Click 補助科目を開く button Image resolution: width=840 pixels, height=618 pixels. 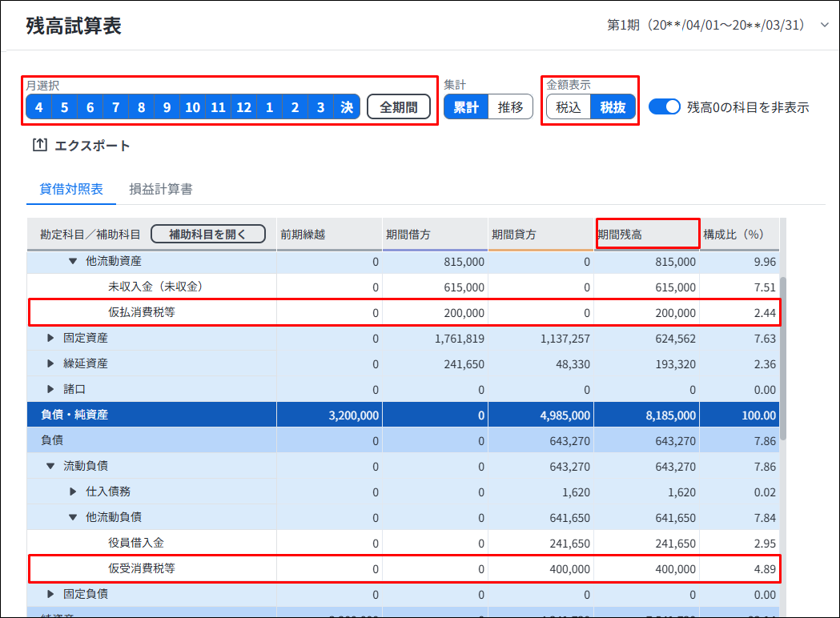pos(208,234)
